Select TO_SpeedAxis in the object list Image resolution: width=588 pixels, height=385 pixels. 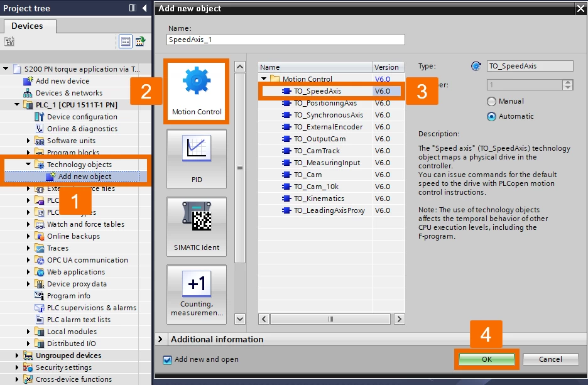point(331,91)
